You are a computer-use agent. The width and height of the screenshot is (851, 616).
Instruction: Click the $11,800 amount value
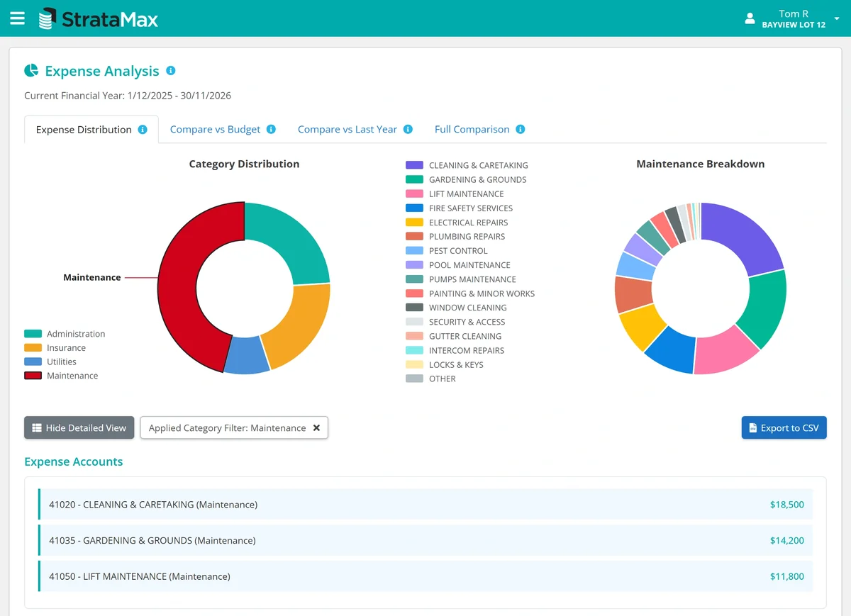pos(787,576)
